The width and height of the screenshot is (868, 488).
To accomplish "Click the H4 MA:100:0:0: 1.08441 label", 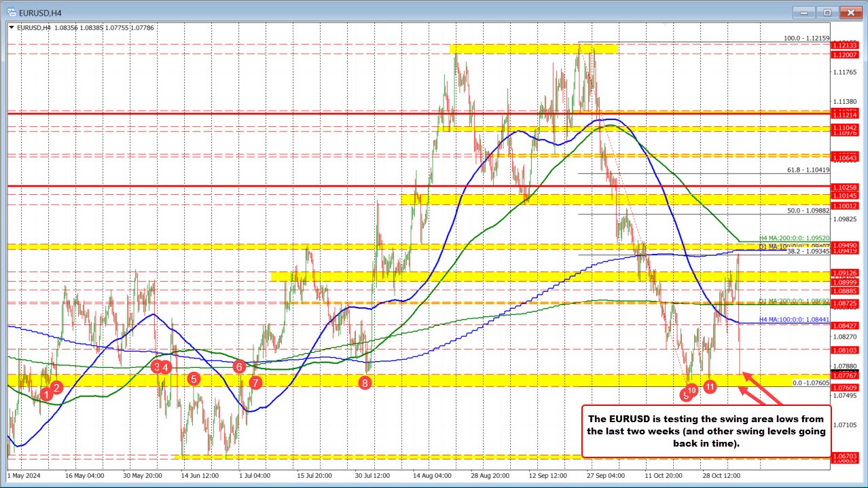I will [793, 319].
